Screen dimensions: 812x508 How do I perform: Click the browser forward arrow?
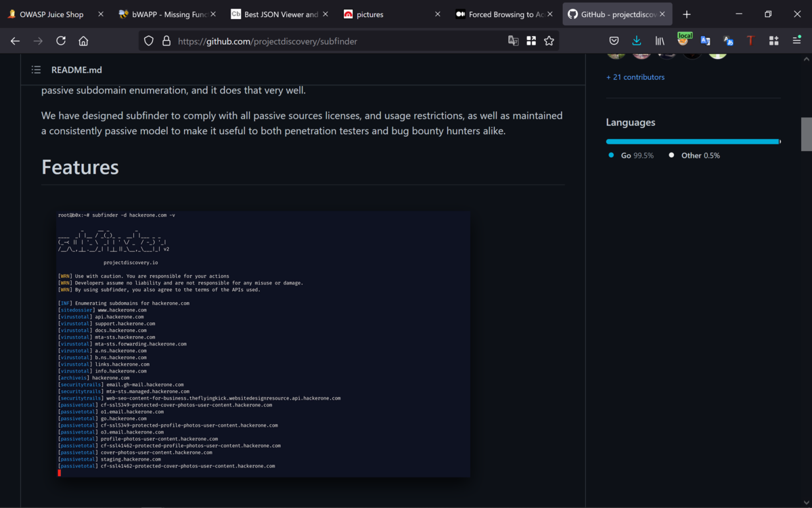click(x=38, y=41)
